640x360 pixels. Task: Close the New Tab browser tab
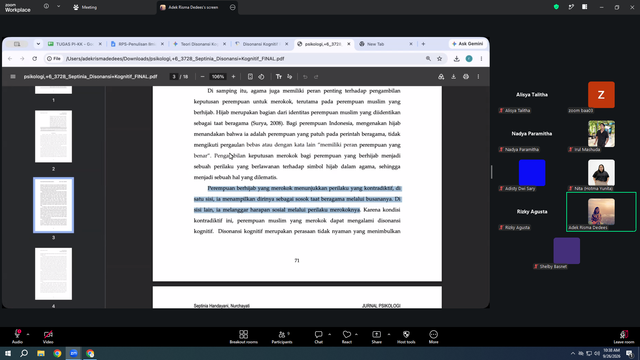pos(411,44)
